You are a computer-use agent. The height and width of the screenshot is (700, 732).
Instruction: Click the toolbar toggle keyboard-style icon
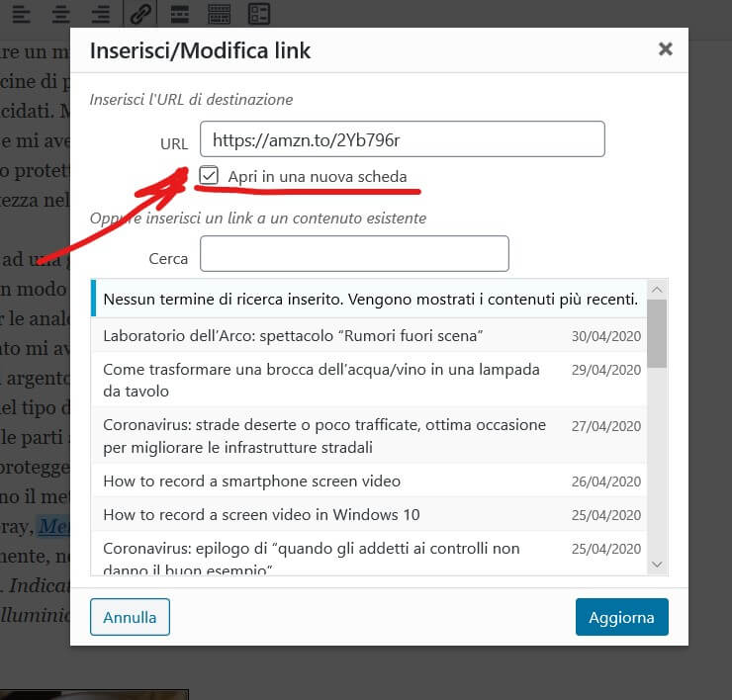click(x=220, y=14)
